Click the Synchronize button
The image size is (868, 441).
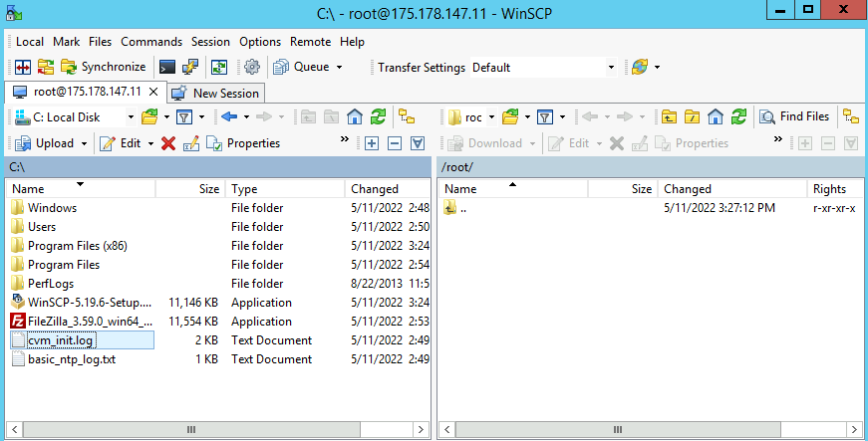coord(103,68)
